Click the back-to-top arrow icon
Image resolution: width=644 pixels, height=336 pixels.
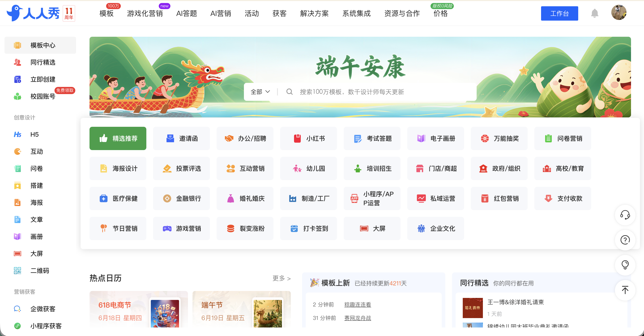tap(625, 290)
